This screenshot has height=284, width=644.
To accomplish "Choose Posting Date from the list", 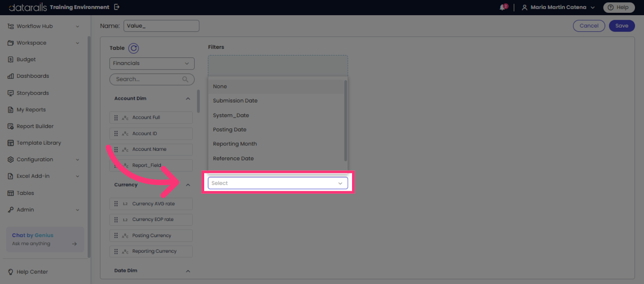I will 276,130.
